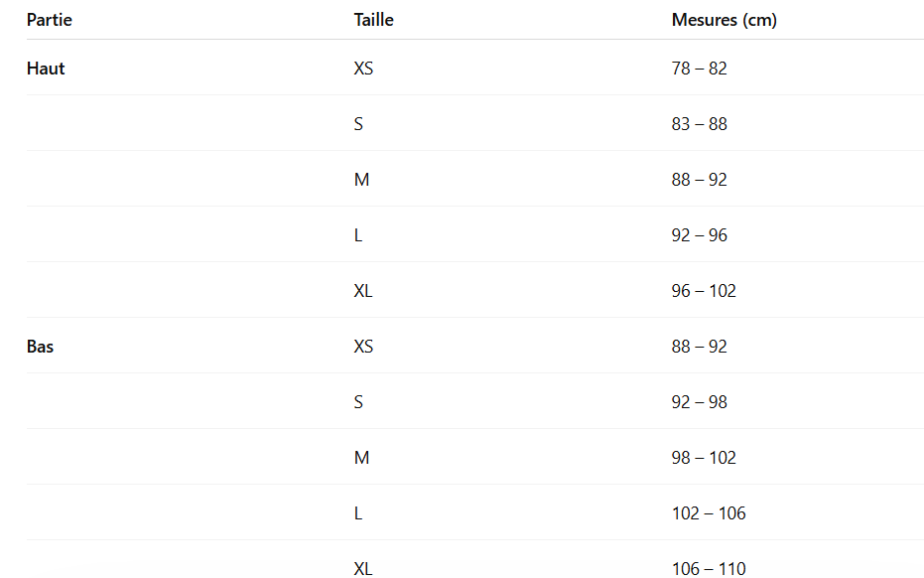Select the XS size cell under Haut
Screen dimensions: 924x578
coord(363,69)
